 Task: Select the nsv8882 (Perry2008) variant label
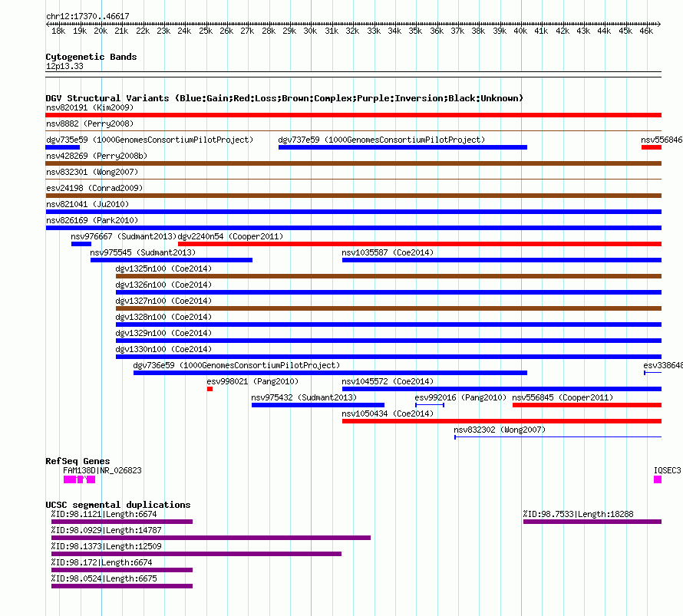pos(90,124)
